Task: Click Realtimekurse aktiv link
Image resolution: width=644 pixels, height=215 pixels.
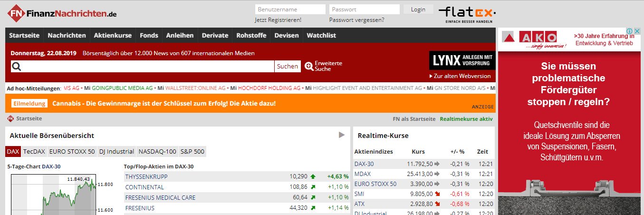Action: [x=466, y=119]
